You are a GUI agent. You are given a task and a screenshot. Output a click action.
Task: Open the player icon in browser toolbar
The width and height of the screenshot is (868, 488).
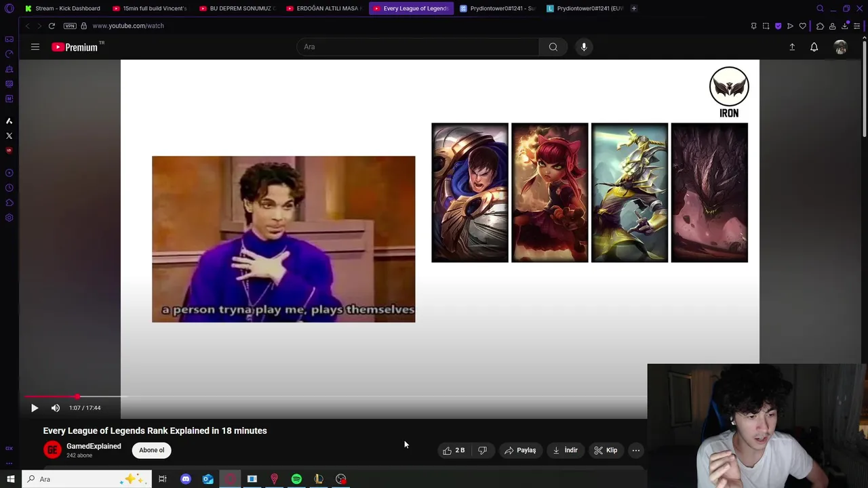[790, 26]
